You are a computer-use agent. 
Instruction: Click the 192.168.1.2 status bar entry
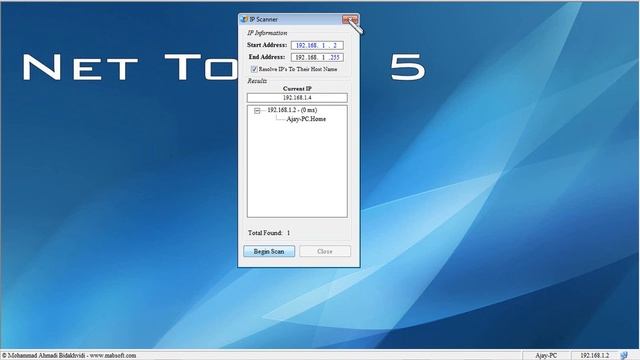pos(594,356)
